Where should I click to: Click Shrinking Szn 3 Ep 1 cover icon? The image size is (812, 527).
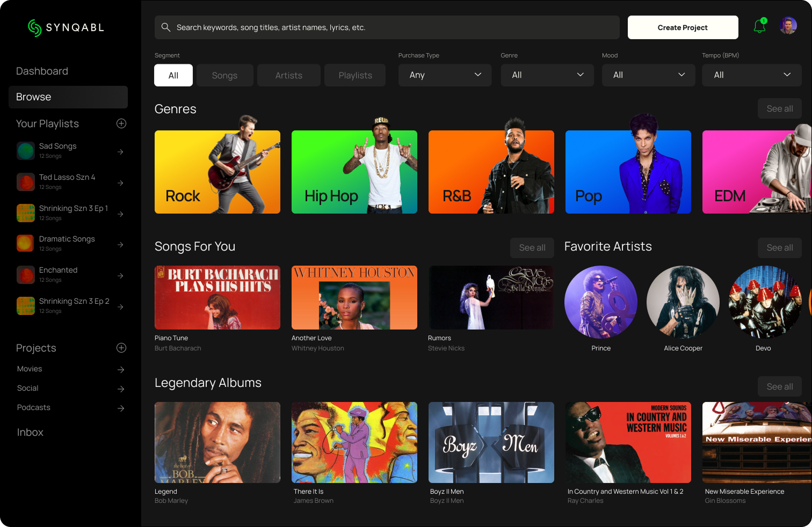click(x=26, y=213)
